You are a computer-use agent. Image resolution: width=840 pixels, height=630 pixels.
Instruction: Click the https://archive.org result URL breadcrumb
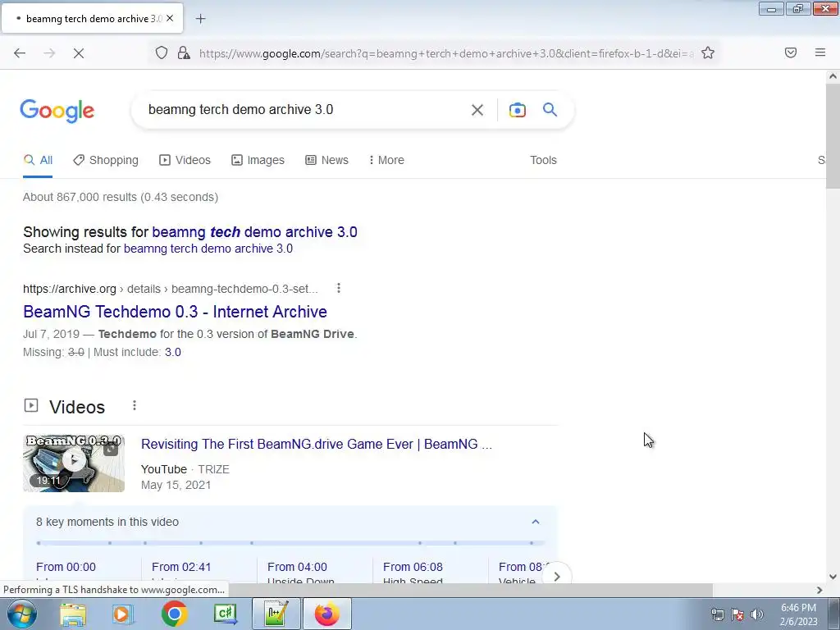pos(171,289)
